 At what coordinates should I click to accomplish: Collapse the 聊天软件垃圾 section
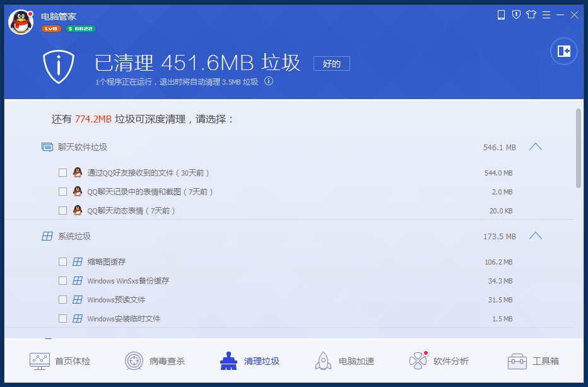pyautogui.click(x=535, y=146)
